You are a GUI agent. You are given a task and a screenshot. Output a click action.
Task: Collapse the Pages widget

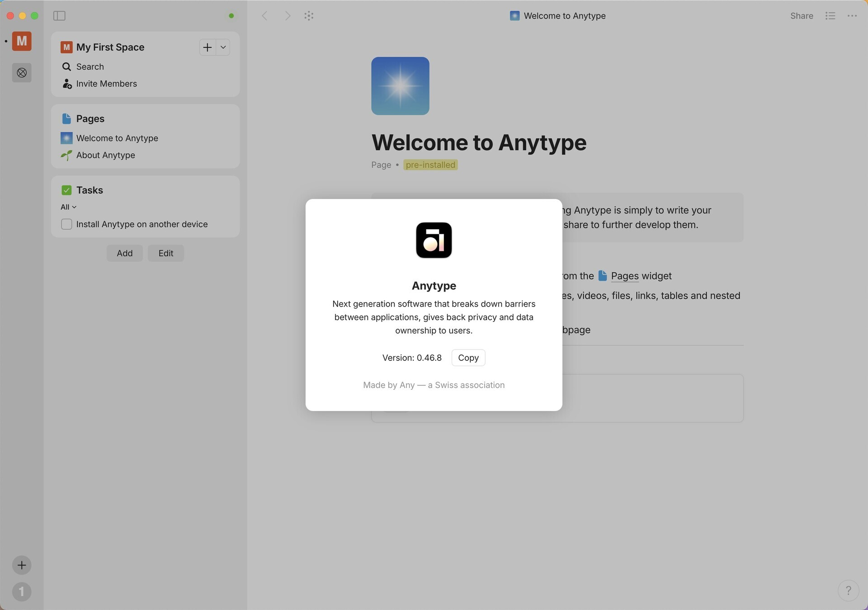[x=66, y=118]
